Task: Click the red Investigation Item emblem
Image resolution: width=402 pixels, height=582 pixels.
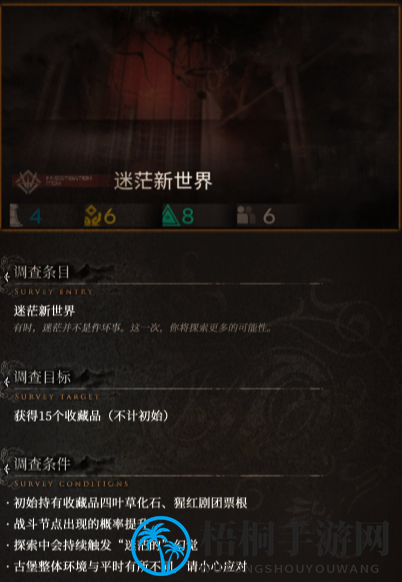Action: click(x=27, y=182)
